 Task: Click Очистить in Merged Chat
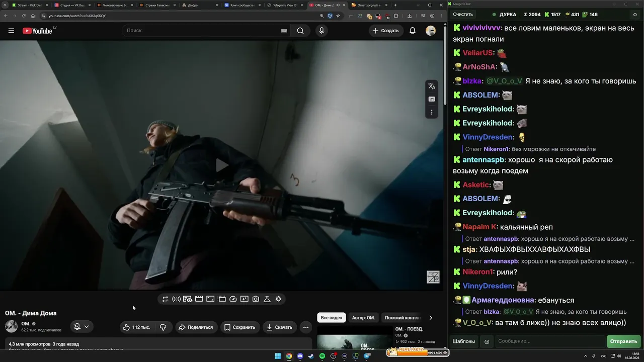tap(463, 15)
